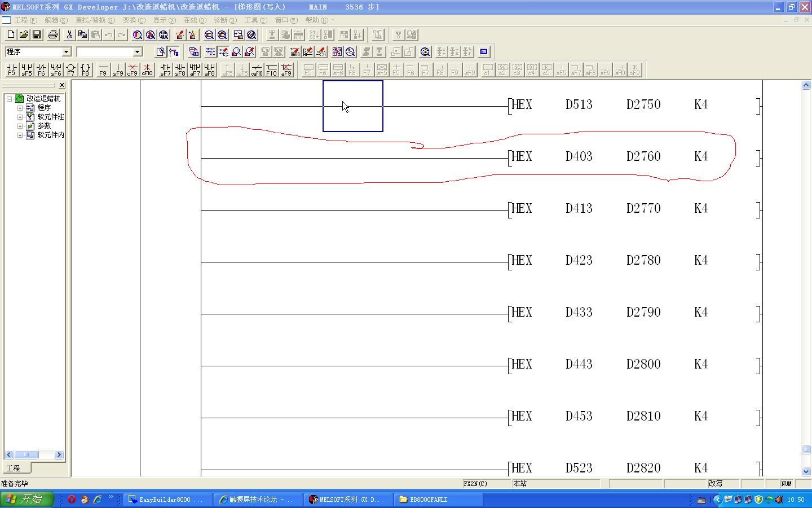
Task: Open the 在线(O) menu
Action: pos(195,20)
